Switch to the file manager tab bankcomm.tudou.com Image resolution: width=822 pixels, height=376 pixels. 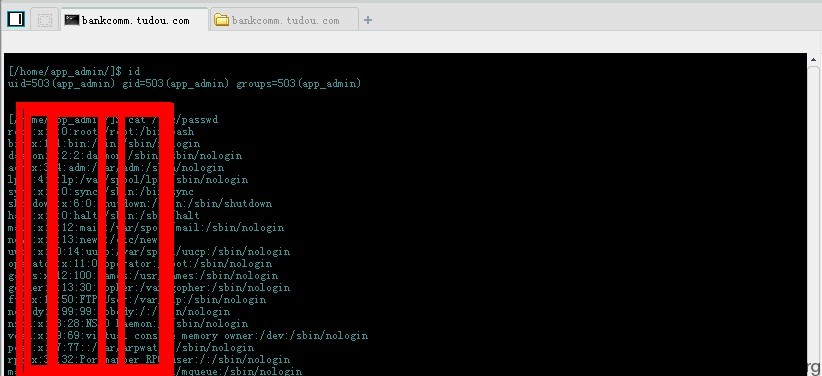coord(285,20)
